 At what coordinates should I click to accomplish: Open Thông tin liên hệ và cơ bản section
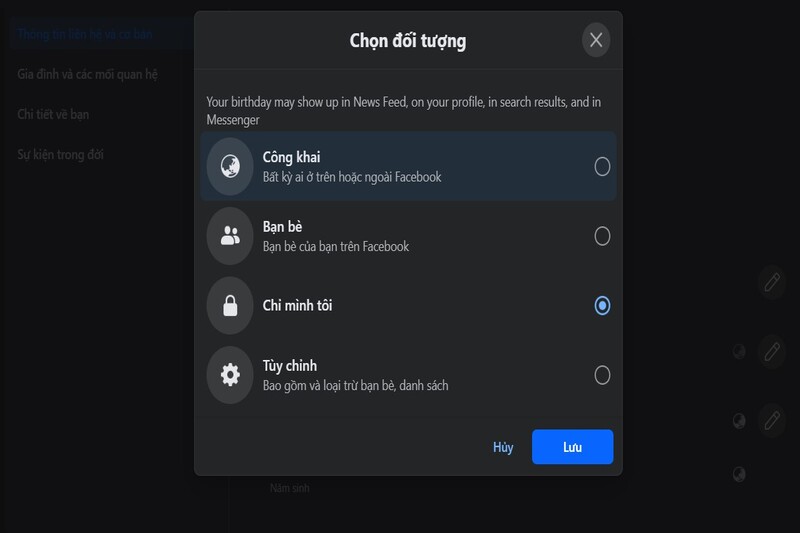pos(85,34)
